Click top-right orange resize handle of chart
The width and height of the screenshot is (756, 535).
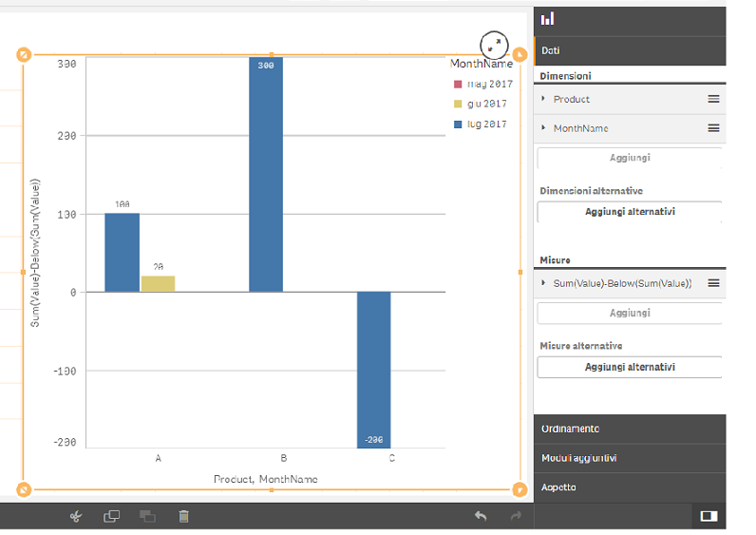520,54
